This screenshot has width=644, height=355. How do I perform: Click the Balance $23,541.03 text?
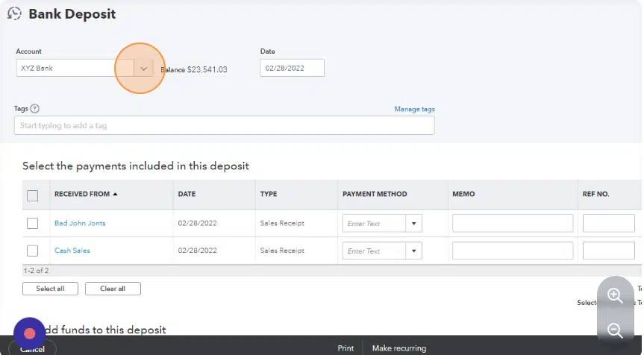[194, 70]
